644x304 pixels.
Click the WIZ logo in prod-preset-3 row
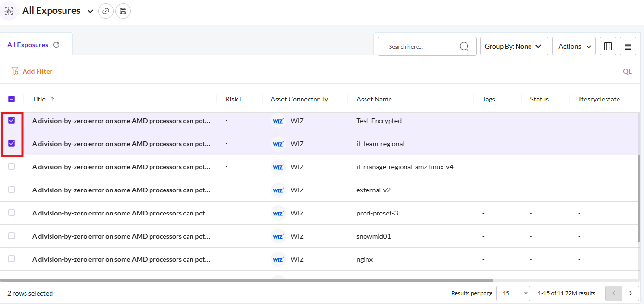(x=278, y=213)
